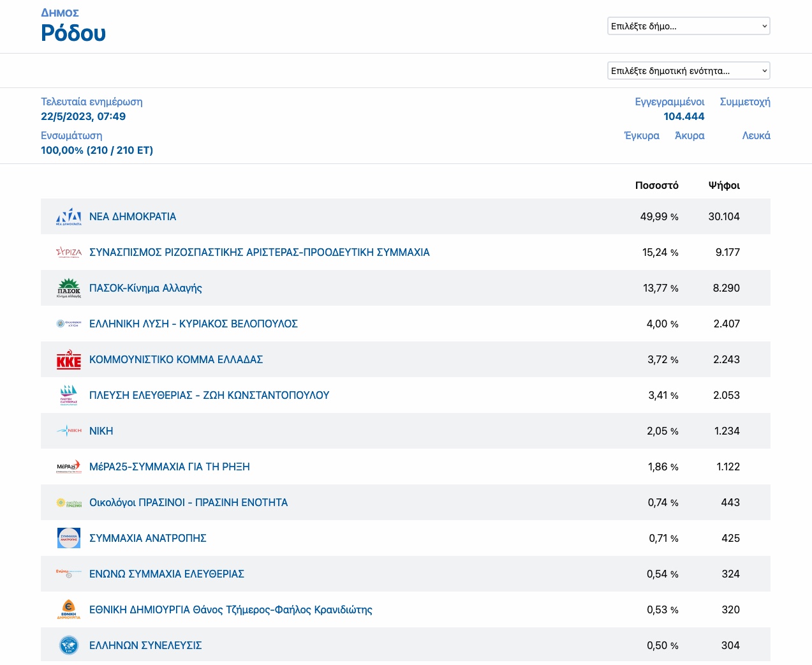Click the Πλεύση Ελευθερίας sailboat logo
Screen dimensions: 812x665
coord(69,395)
